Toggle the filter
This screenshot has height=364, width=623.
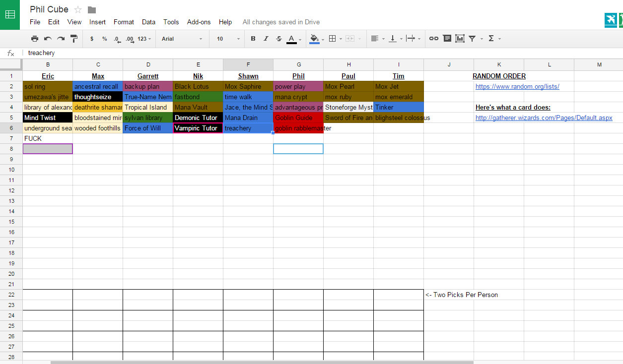(472, 39)
